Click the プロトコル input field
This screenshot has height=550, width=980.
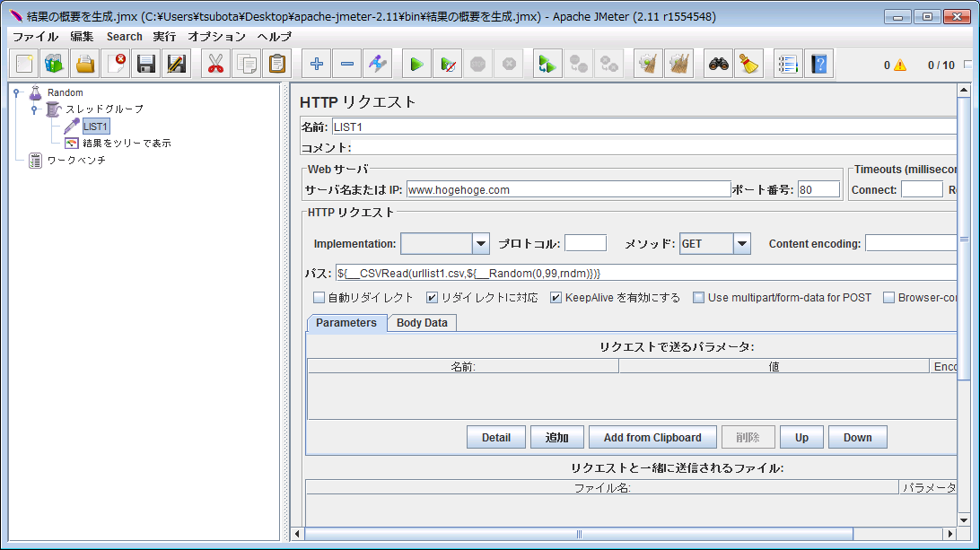point(586,243)
